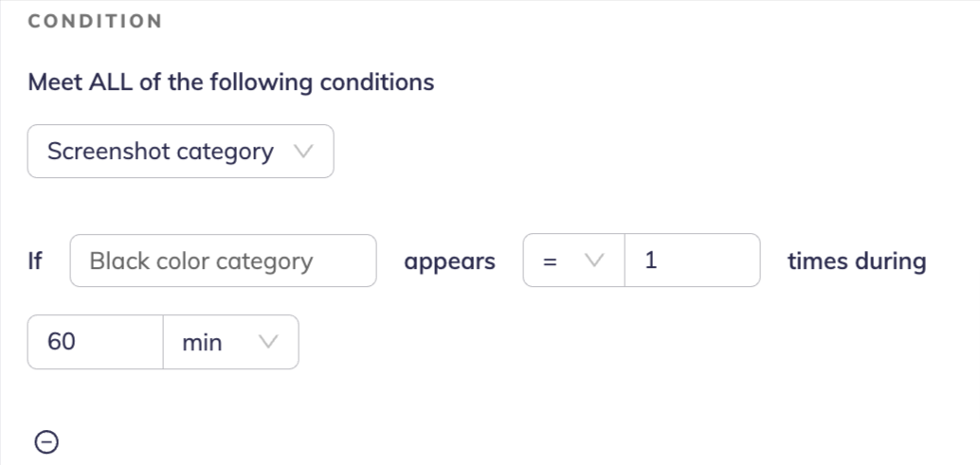Image resolution: width=980 pixels, height=465 pixels.
Task: Click the word 'conditions' in the sentence
Action: point(376,82)
